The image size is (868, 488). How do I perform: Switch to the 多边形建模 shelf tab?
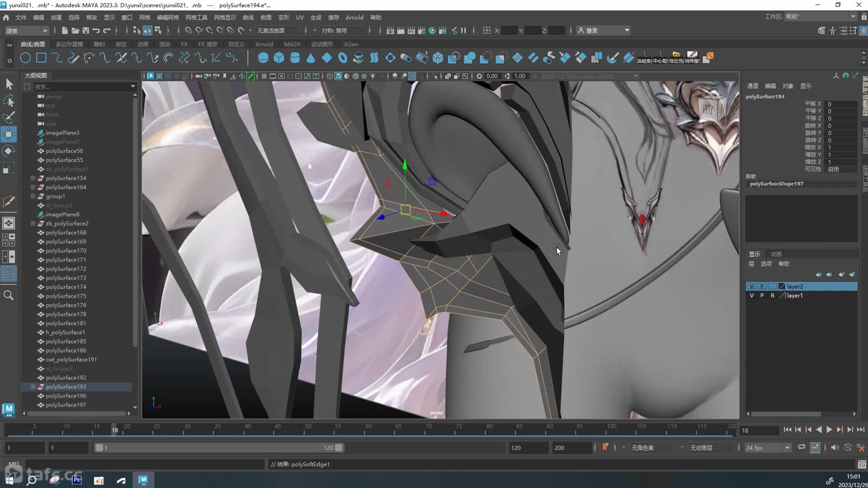tap(69, 44)
